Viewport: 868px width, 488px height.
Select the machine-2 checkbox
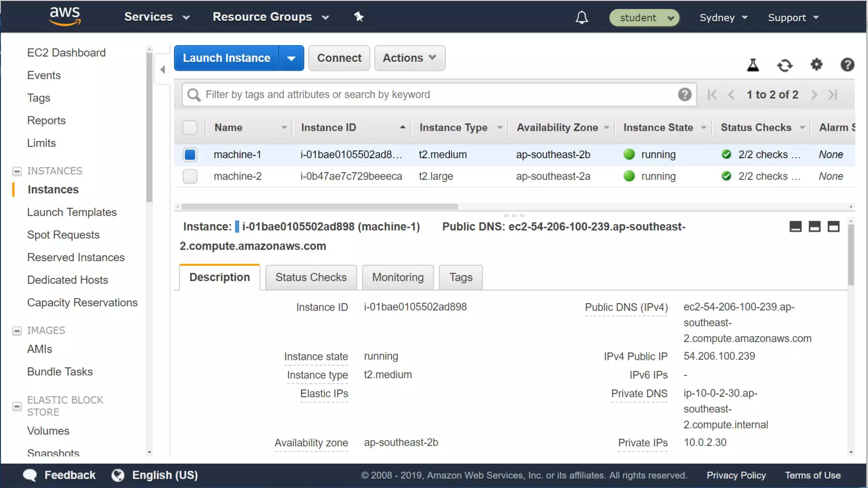pos(190,176)
